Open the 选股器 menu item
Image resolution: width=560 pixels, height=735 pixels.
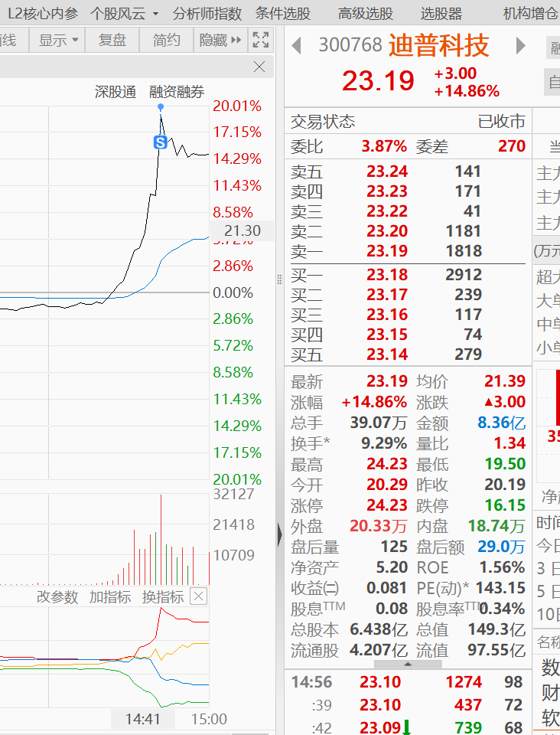coord(441,13)
